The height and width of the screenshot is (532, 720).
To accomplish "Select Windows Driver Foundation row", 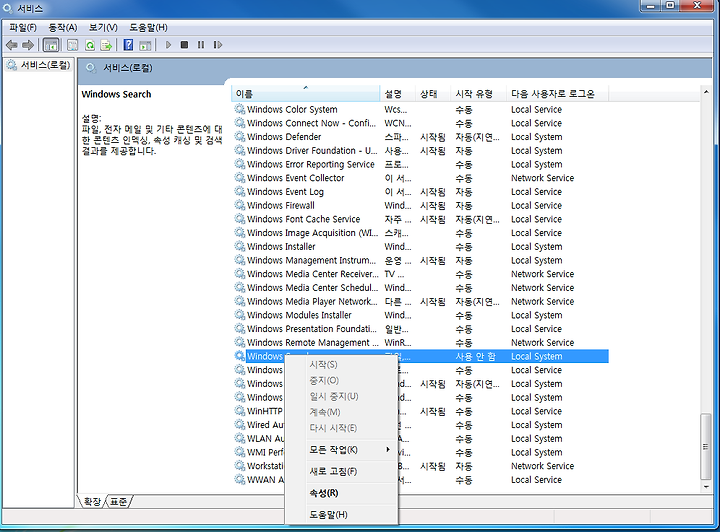I will tap(420, 151).
